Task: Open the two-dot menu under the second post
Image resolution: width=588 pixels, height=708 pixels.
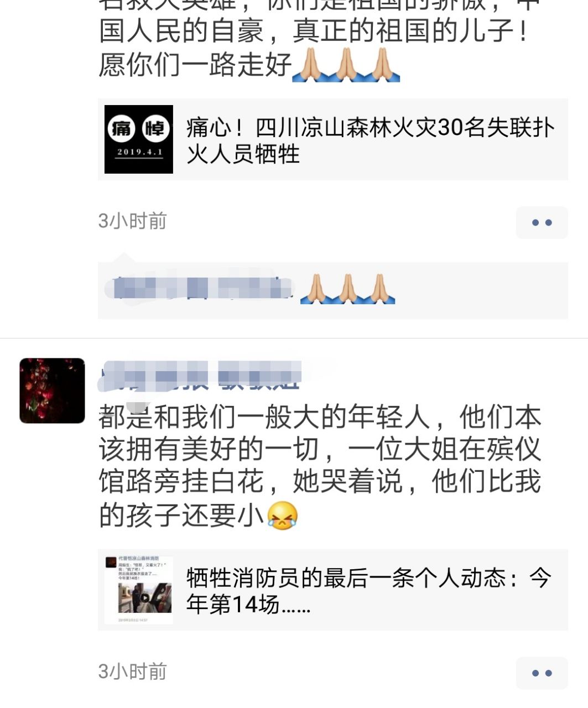Action: pyautogui.click(x=542, y=673)
